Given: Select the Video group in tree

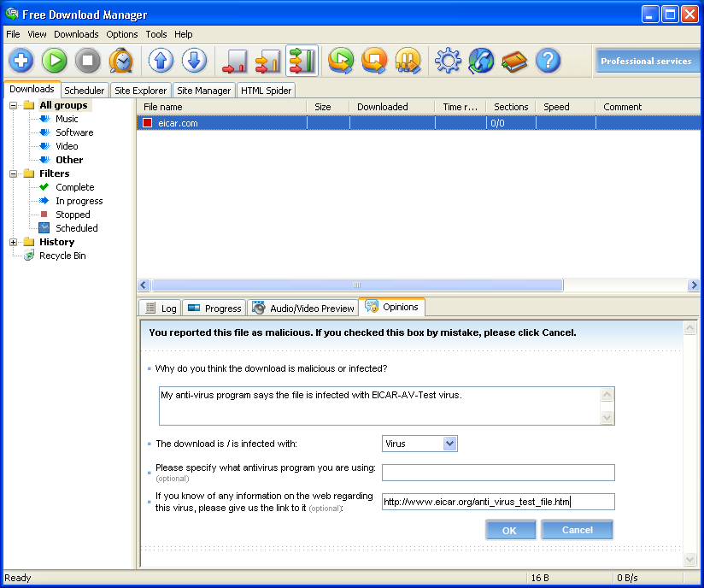Looking at the screenshot, I should coord(67,146).
